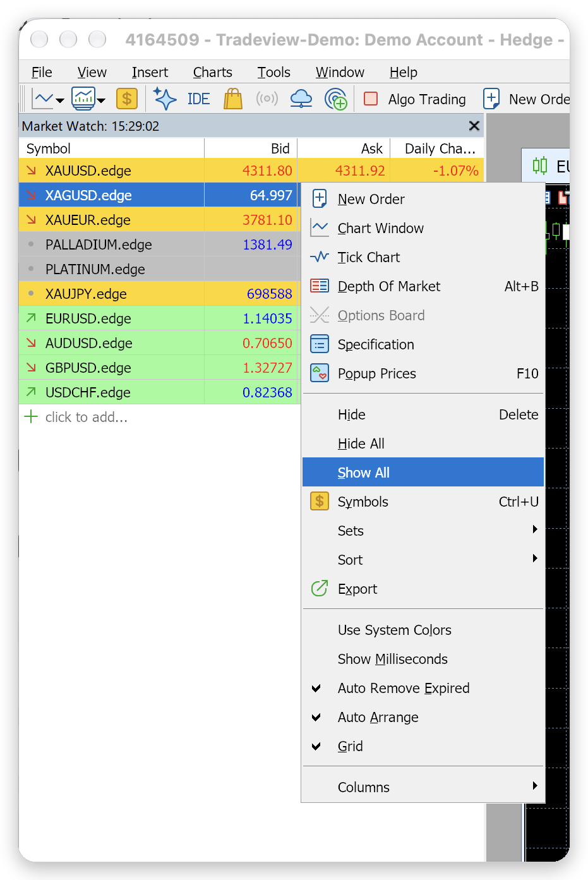The width and height of the screenshot is (588, 880).
Task: Choose Show All in context menu
Action: coord(423,472)
